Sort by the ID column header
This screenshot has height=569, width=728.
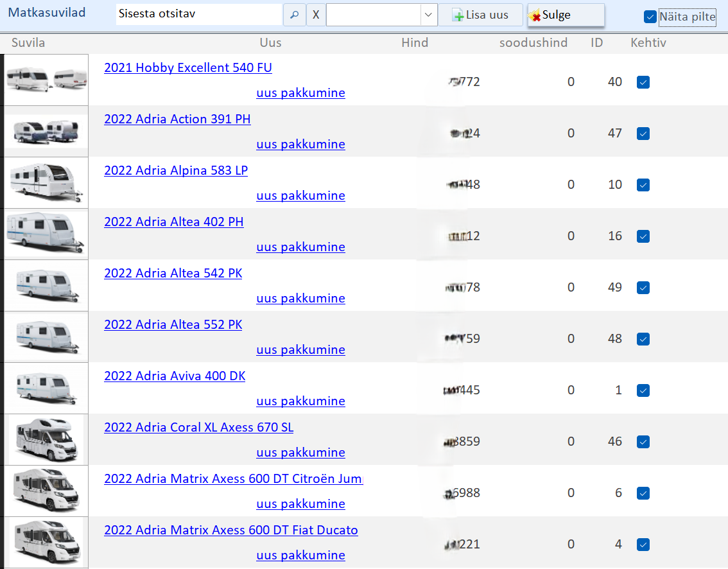pos(596,43)
